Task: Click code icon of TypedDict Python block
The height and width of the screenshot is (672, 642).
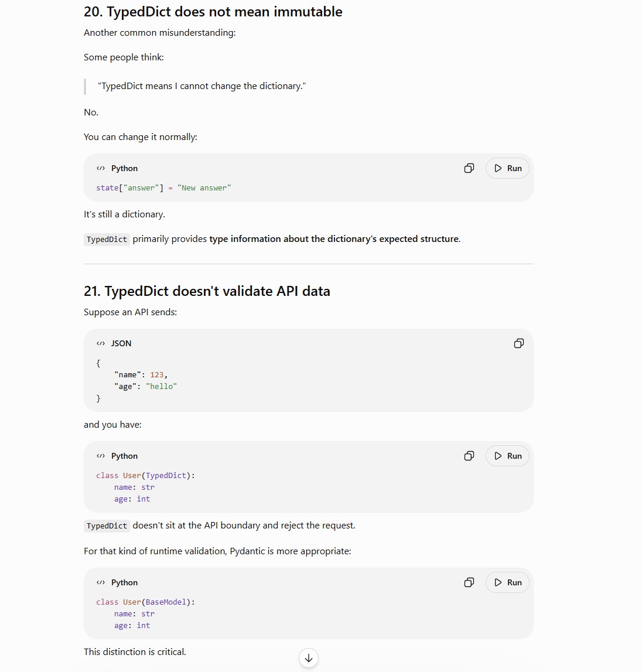Action: coord(101,456)
